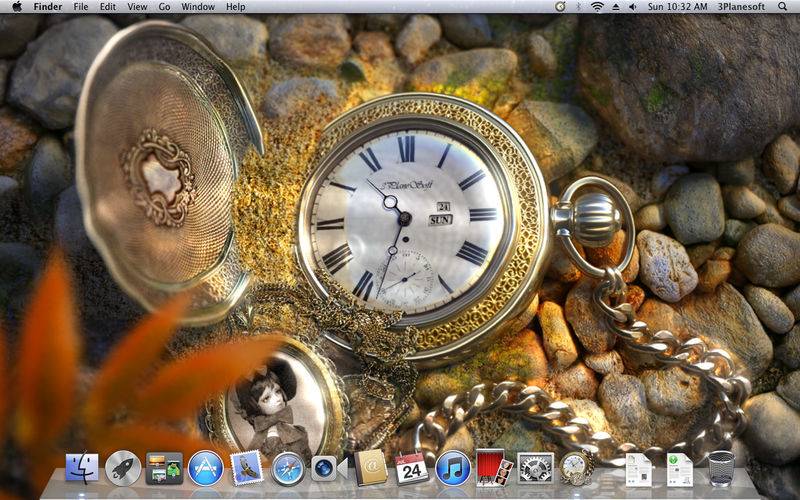Launch iTunes from the dock
Viewport: 800px width, 500px height.
(453, 468)
